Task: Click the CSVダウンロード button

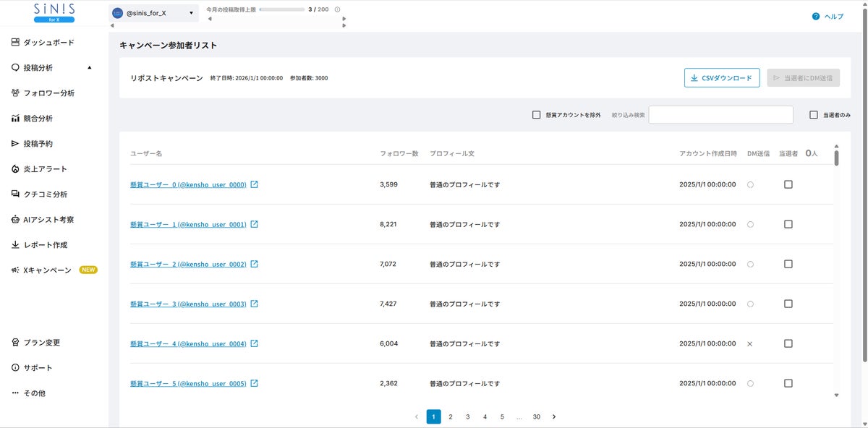Action: pyautogui.click(x=722, y=78)
